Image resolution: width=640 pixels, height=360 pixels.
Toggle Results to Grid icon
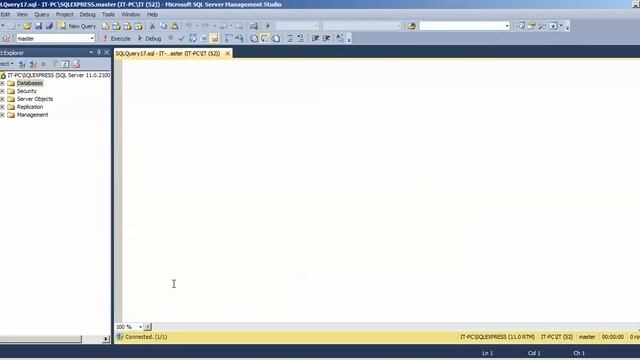pyautogui.click(x=265, y=38)
